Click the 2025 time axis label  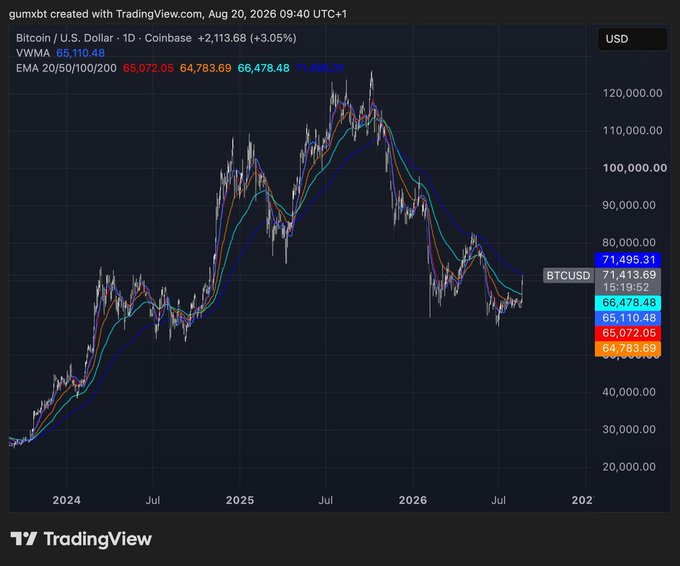point(240,500)
